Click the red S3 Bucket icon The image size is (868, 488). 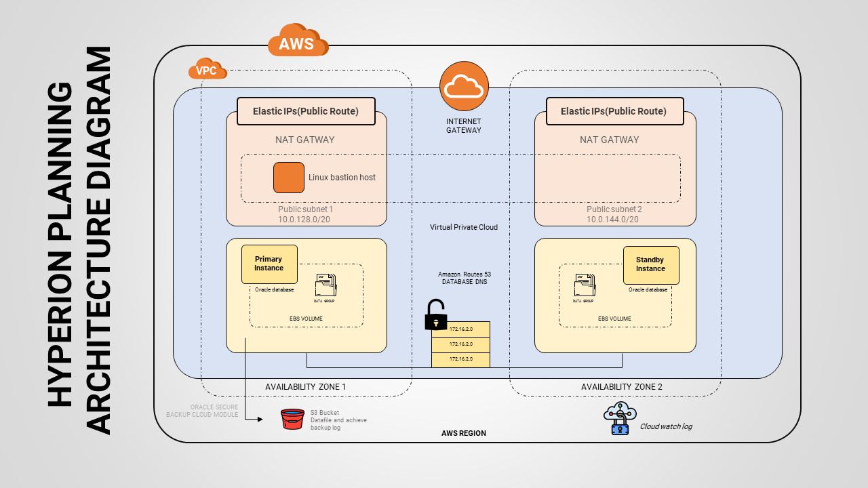tap(293, 419)
